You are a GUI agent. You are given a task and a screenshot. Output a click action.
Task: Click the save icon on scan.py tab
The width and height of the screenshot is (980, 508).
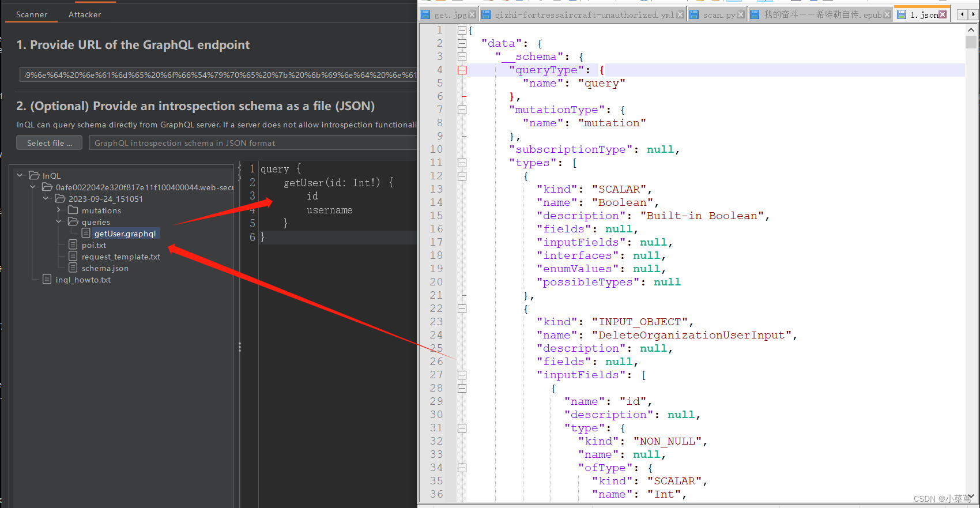tap(694, 14)
